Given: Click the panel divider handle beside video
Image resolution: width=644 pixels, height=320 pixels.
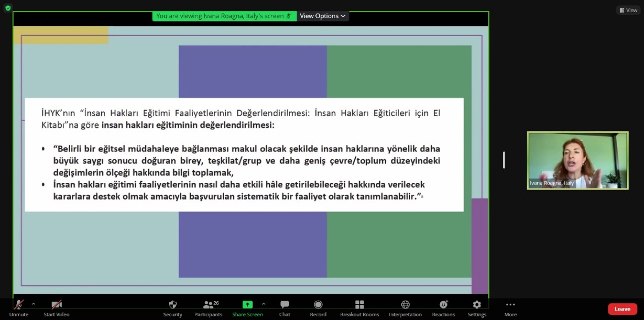Looking at the screenshot, I should 504,160.
